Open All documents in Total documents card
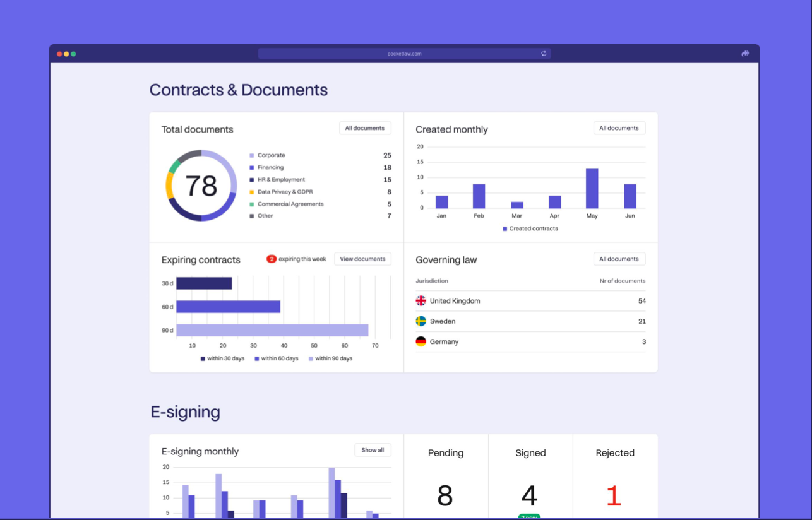This screenshot has height=520, width=812. pyautogui.click(x=365, y=128)
